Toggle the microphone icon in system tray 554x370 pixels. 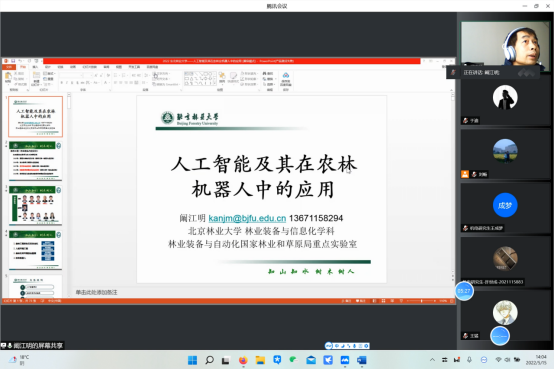pos(470,360)
